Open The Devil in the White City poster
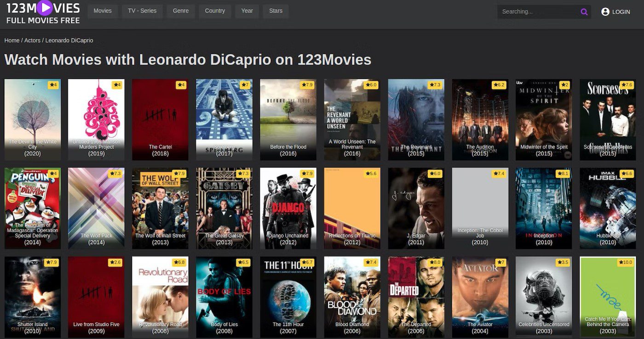Image resolution: width=644 pixels, height=339 pixels. pyautogui.click(x=33, y=119)
